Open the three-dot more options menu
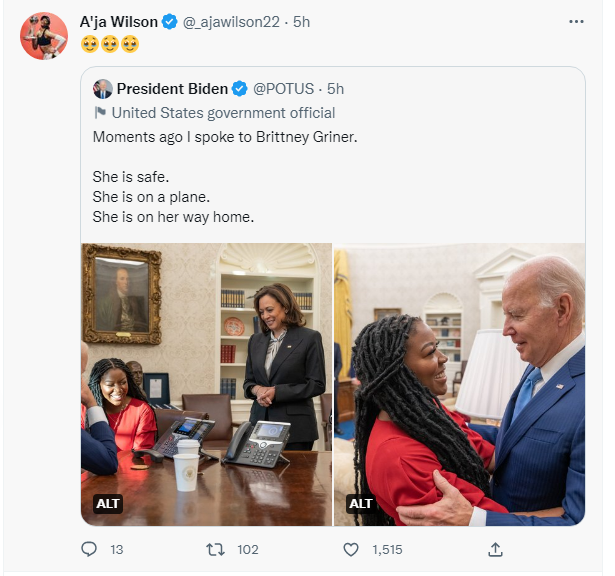 tap(576, 21)
